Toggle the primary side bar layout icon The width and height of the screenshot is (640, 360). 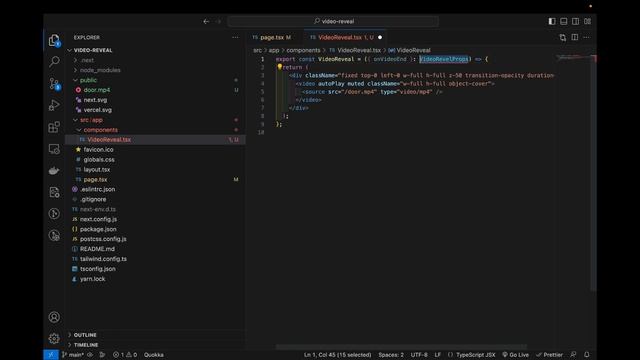tap(552, 21)
